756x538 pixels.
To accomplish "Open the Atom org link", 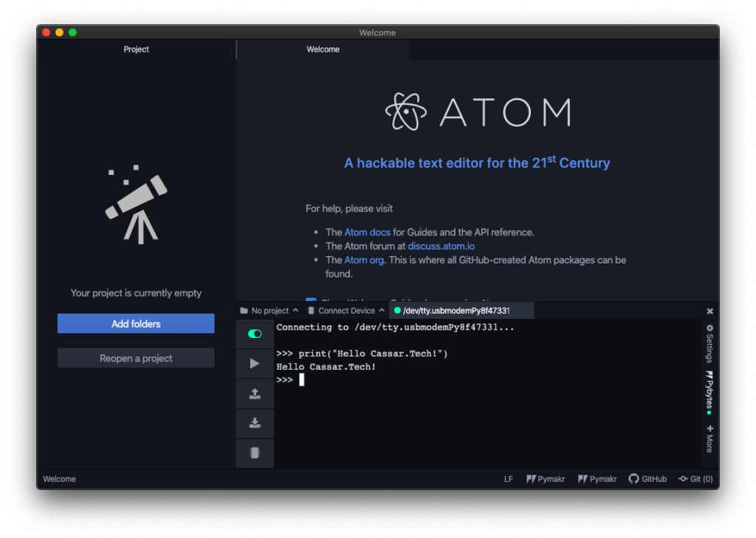I will click(x=364, y=261).
